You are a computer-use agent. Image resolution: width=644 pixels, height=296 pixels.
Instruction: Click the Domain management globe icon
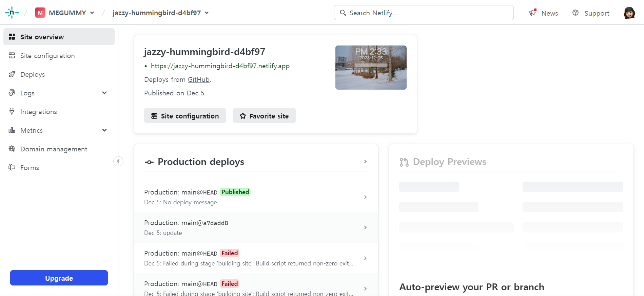tap(12, 149)
